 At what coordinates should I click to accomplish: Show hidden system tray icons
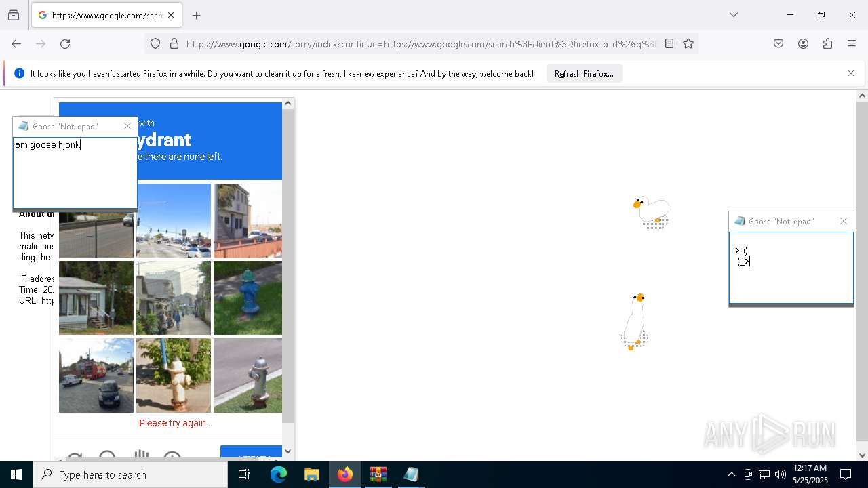click(731, 474)
